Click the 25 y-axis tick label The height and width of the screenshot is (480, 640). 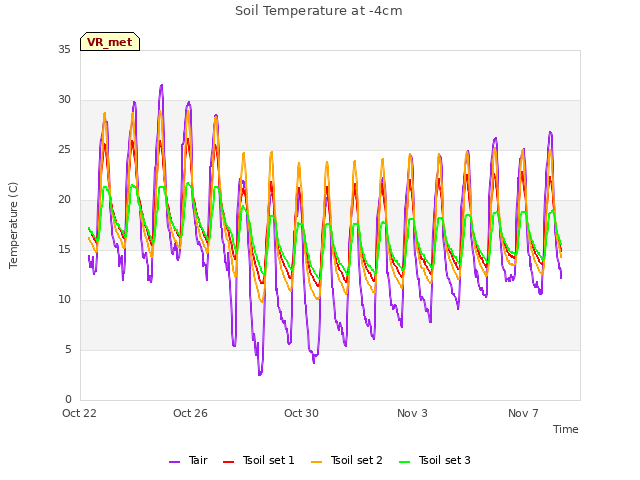tap(64, 150)
